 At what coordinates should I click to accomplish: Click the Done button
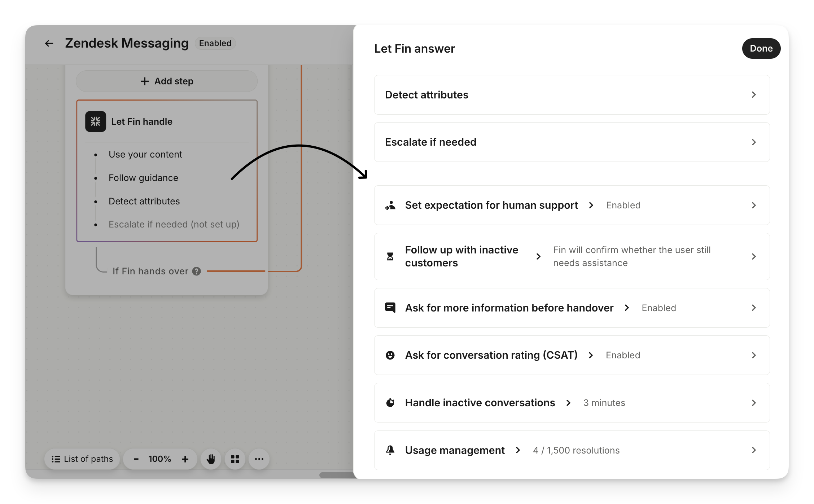tap(761, 48)
